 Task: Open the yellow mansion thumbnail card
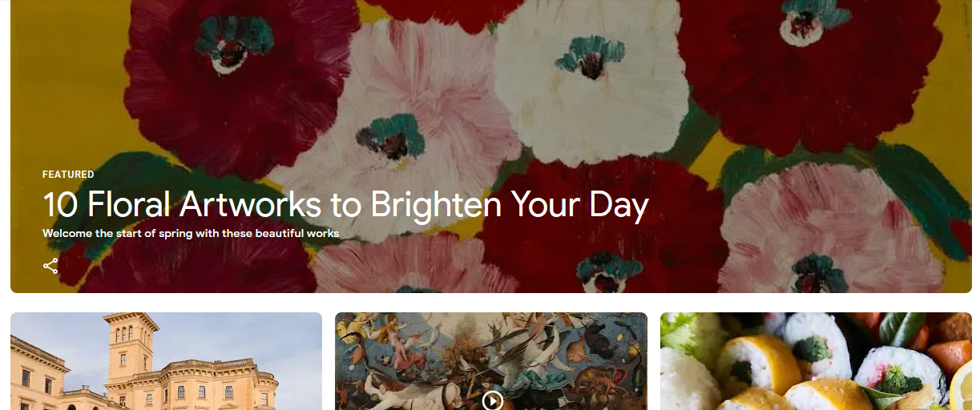pyautogui.click(x=166, y=362)
